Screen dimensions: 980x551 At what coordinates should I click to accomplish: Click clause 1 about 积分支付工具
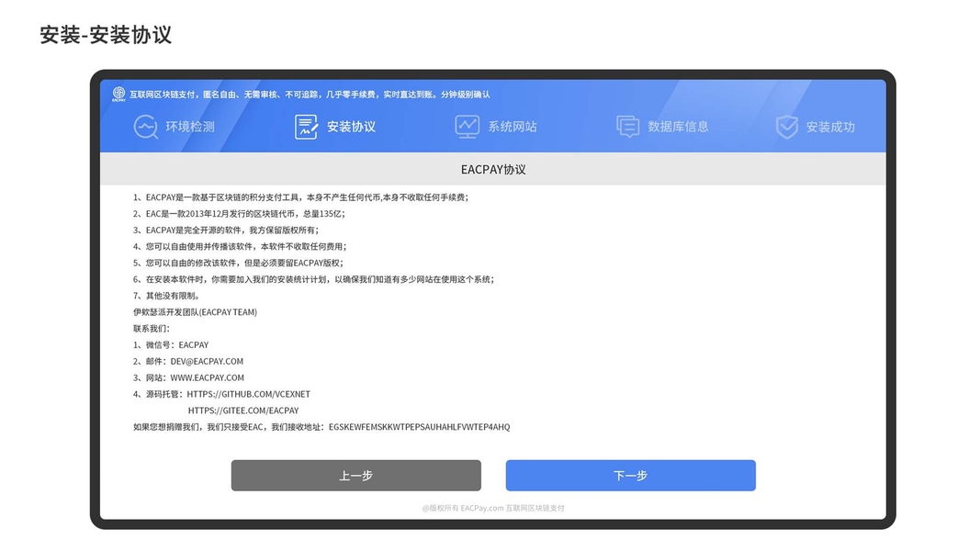[300, 197]
